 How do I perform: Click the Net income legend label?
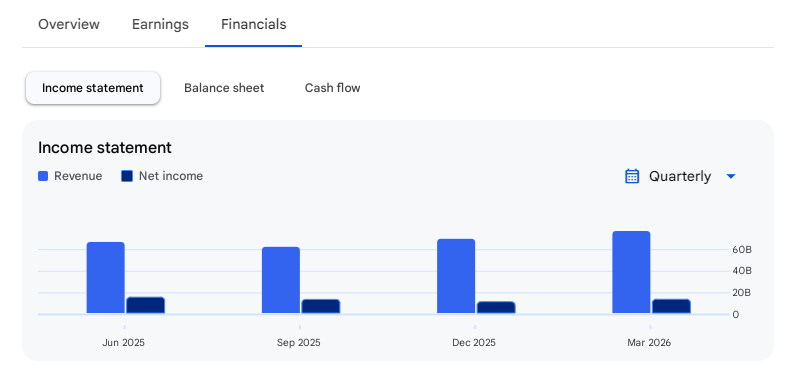[171, 176]
